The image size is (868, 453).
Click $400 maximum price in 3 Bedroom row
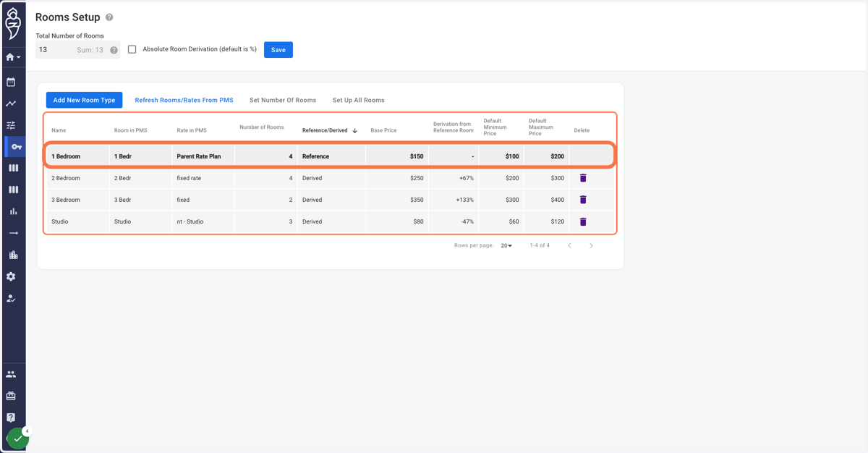546,200
